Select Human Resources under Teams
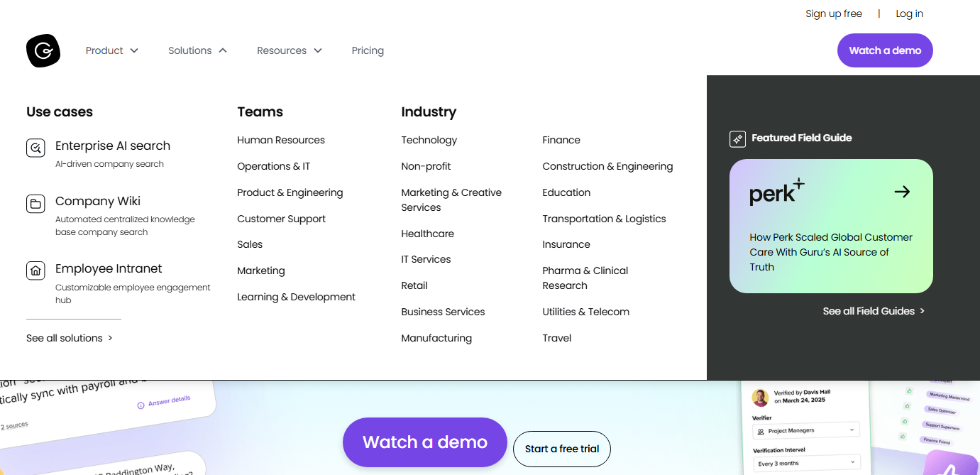Viewport: 980px width, 475px height. 281,140
